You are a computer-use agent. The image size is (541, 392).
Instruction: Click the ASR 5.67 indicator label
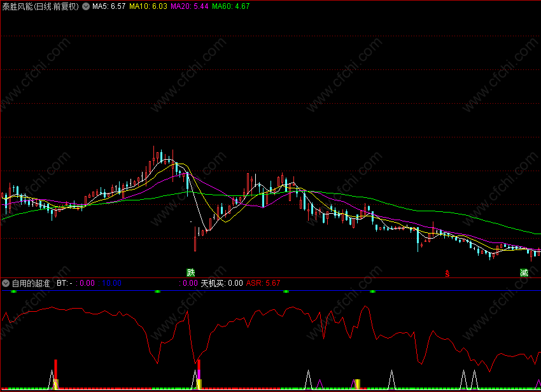[x=263, y=283]
